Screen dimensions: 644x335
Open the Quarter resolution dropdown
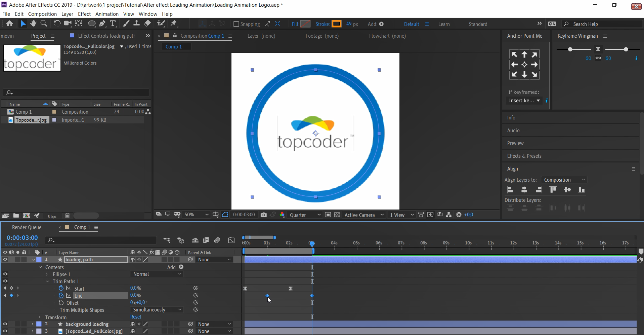click(305, 215)
